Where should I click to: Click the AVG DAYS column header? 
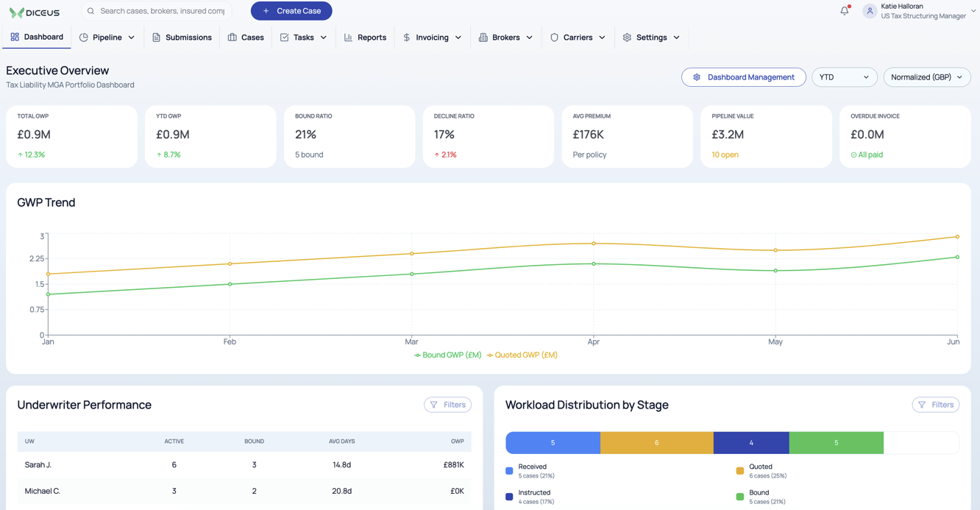click(x=342, y=442)
